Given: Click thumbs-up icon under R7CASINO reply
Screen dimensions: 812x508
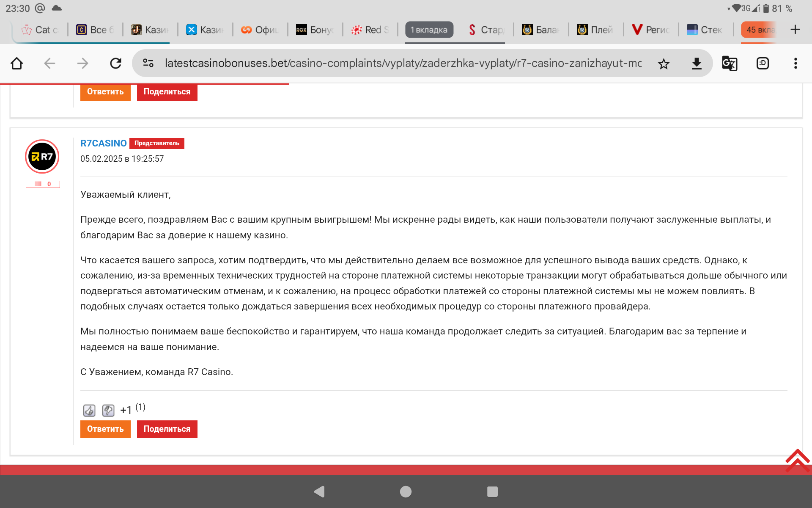Looking at the screenshot, I should point(89,410).
